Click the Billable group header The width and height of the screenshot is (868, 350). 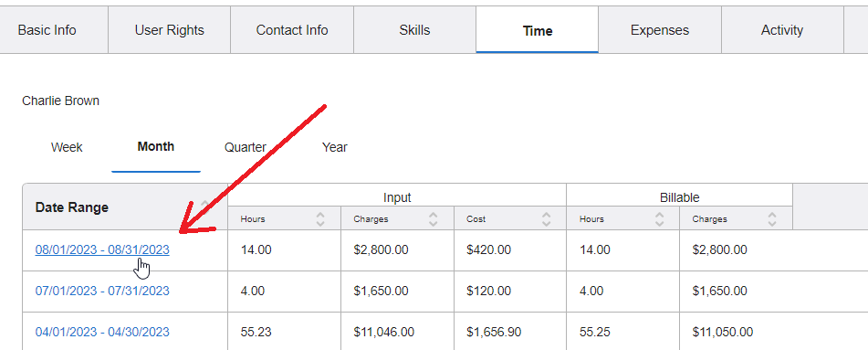(x=679, y=196)
